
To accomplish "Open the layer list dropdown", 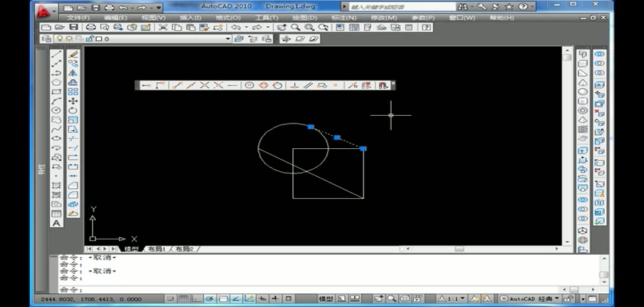I will (228, 38).
